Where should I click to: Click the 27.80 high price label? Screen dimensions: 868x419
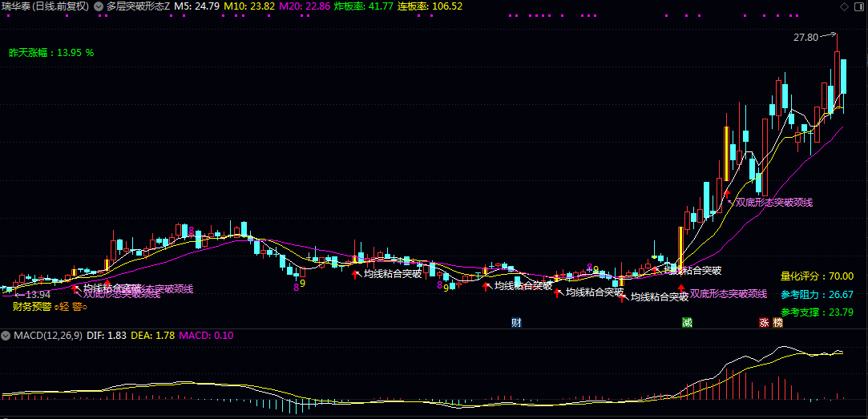click(805, 38)
